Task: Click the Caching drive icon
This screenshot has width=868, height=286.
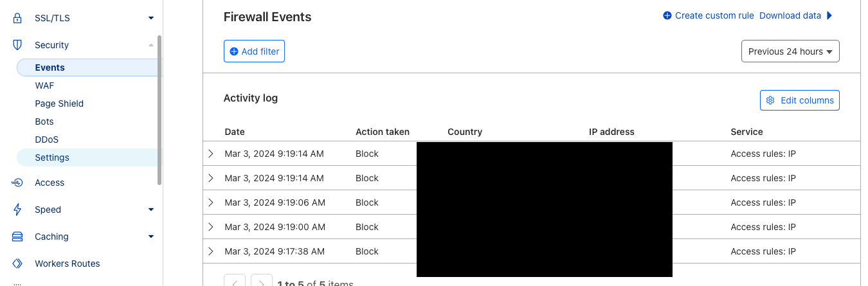Action: 17,237
